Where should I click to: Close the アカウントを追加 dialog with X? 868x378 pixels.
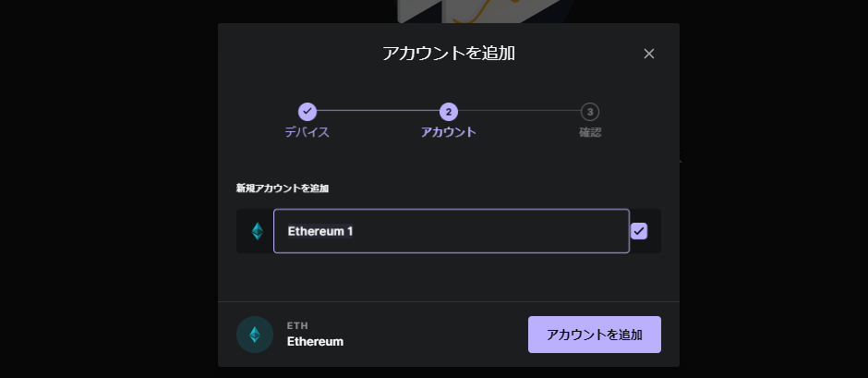coord(649,54)
